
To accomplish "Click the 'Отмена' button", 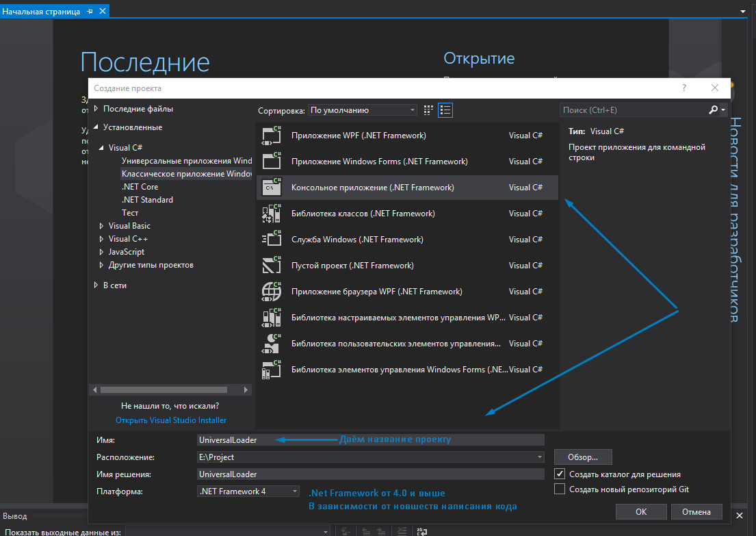I will 696,512.
